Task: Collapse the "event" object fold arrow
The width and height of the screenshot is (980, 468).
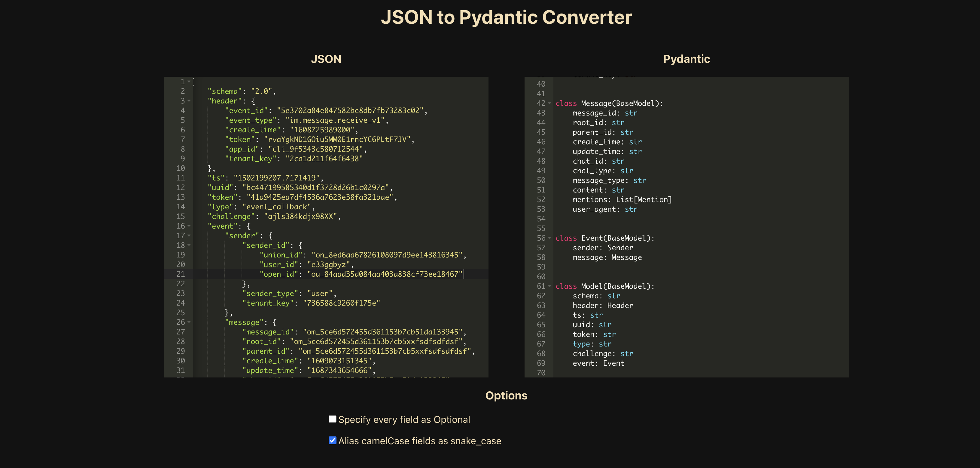Action: (189, 226)
